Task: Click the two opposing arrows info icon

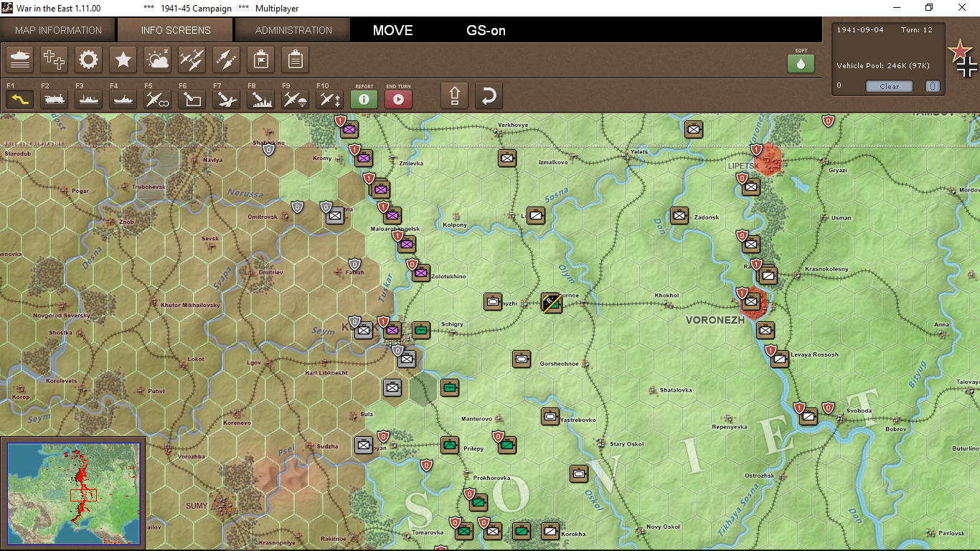Action: pyautogui.click(x=226, y=60)
